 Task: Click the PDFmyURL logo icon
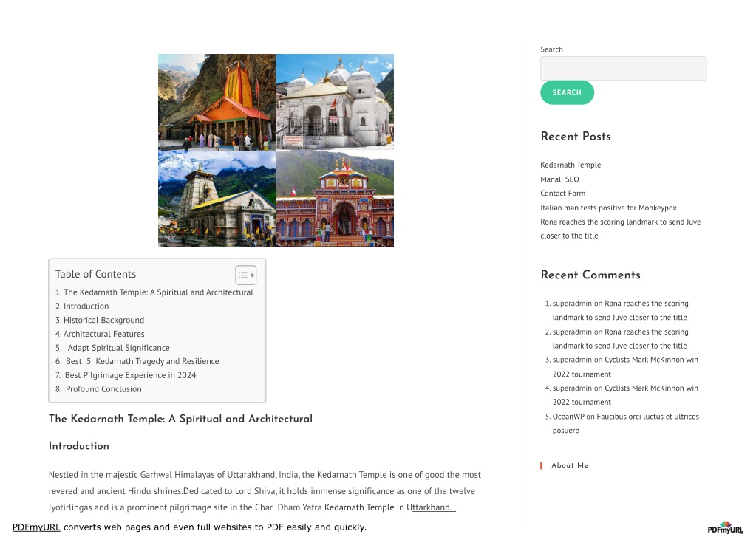coord(725,528)
